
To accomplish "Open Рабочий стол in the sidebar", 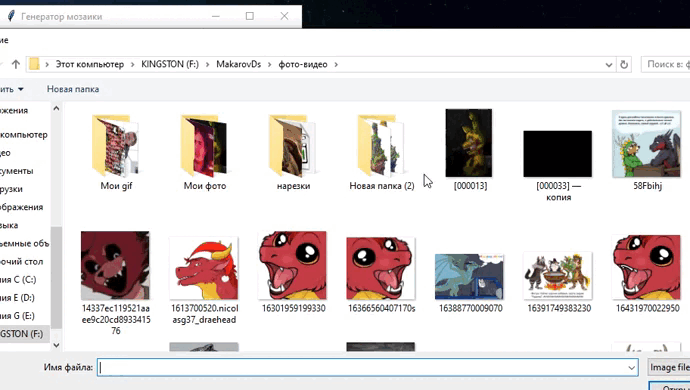I will pos(22,261).
